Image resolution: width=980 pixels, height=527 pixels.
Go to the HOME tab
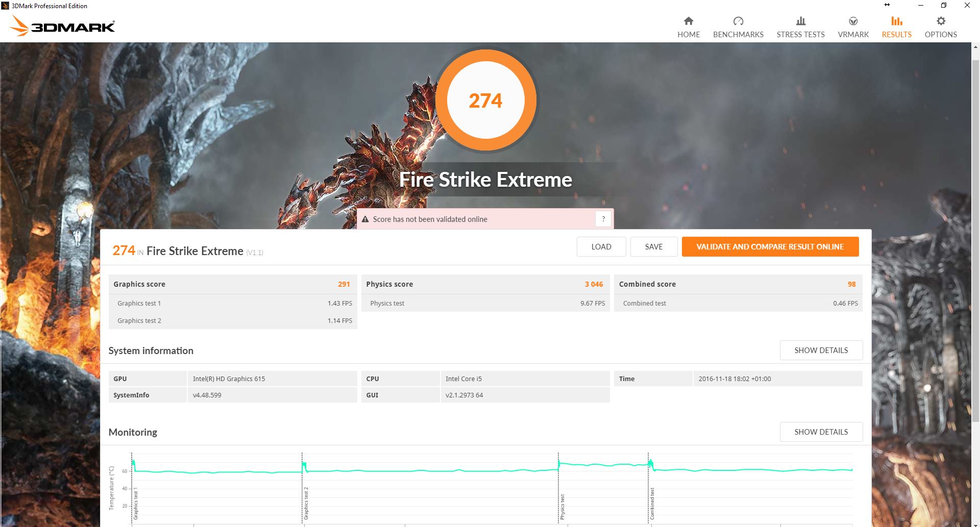click(689, 27)
